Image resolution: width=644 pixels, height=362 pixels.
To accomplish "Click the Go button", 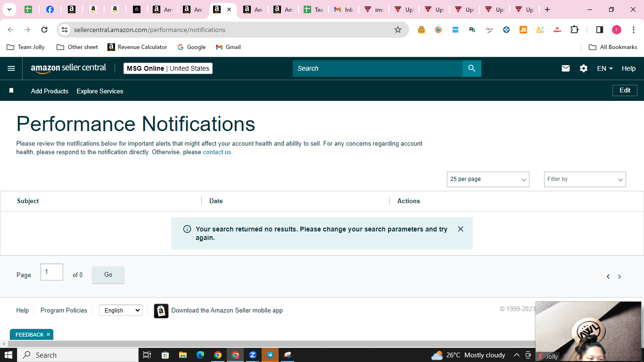I will point(108,275).
